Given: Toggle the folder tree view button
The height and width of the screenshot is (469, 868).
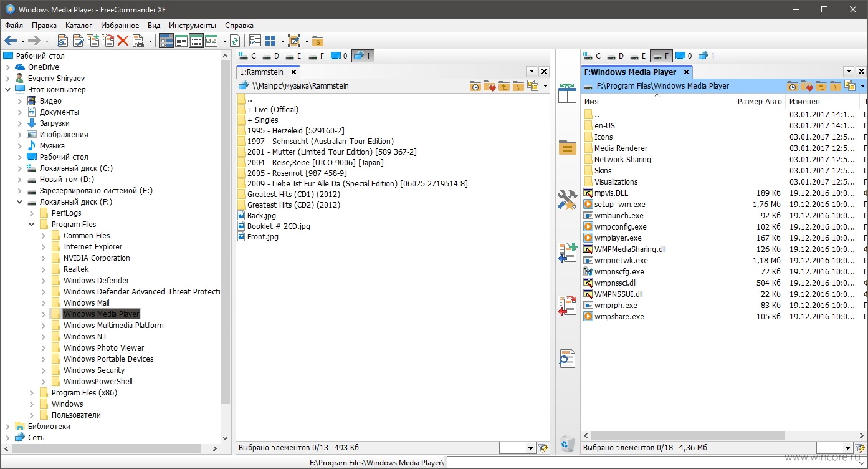Looking at the screenshot, I should 166,41.
